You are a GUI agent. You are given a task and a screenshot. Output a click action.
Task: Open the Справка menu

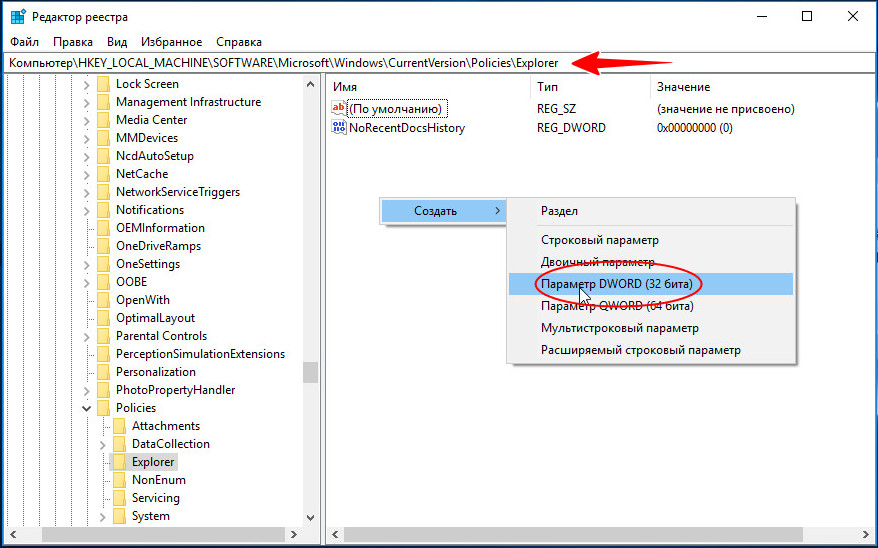pyautogui.click(x=239, y=42)
